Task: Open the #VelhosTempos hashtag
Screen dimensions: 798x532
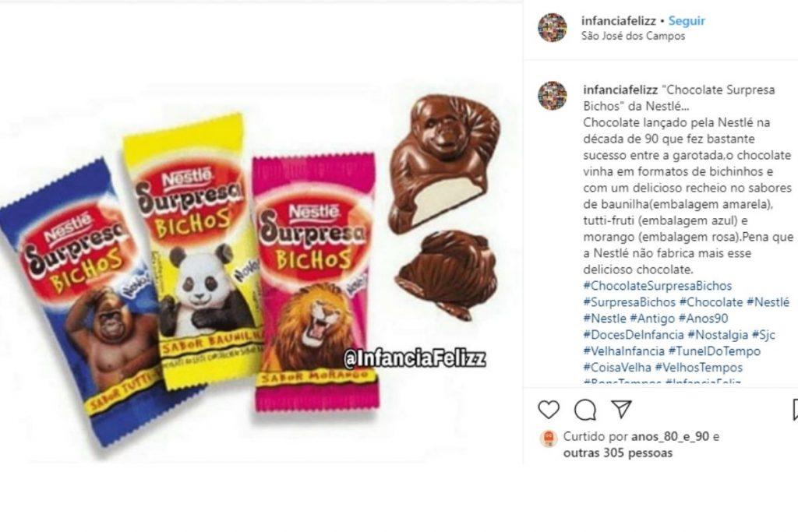Action: coord(699,367)
